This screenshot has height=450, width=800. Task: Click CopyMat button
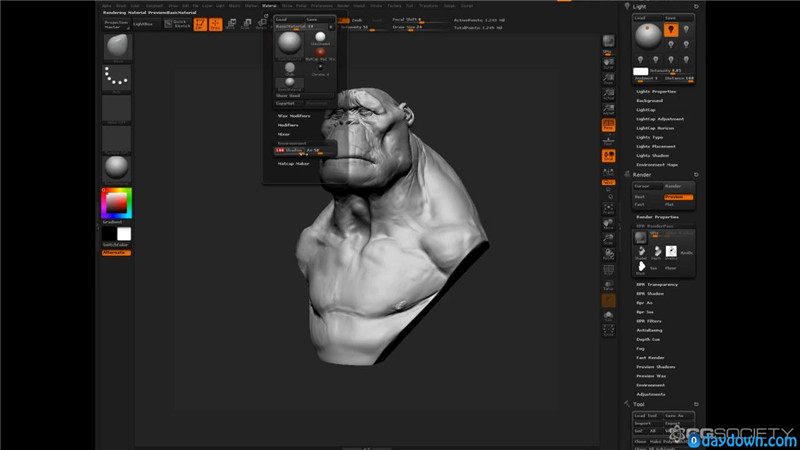(x=289, y=104)
